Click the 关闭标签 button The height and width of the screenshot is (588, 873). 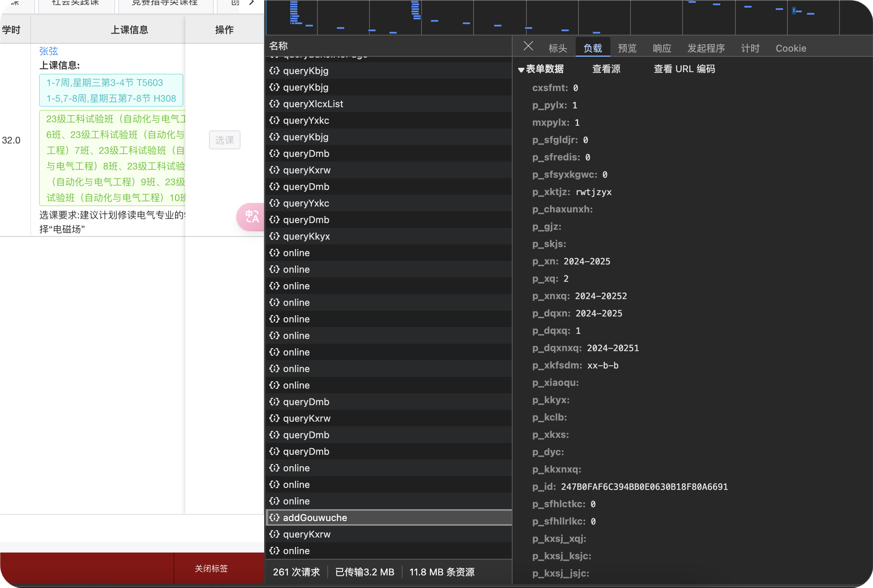click(x=211, y=568)
